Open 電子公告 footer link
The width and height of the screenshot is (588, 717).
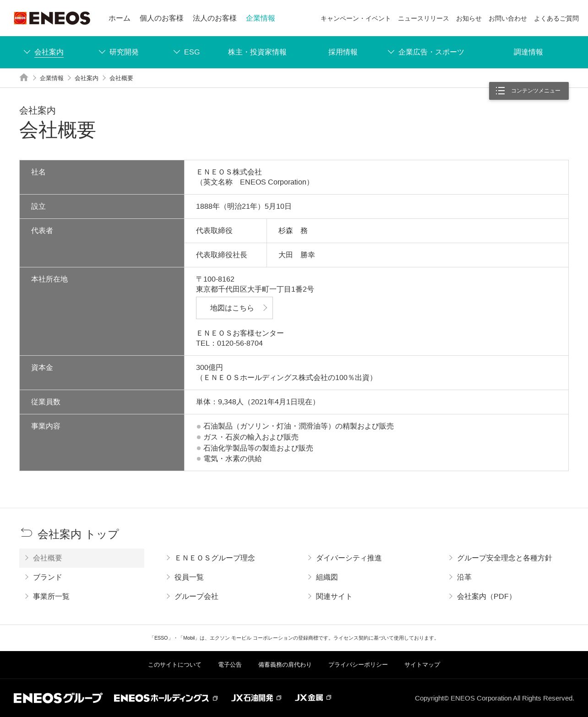tap(230, 665)
